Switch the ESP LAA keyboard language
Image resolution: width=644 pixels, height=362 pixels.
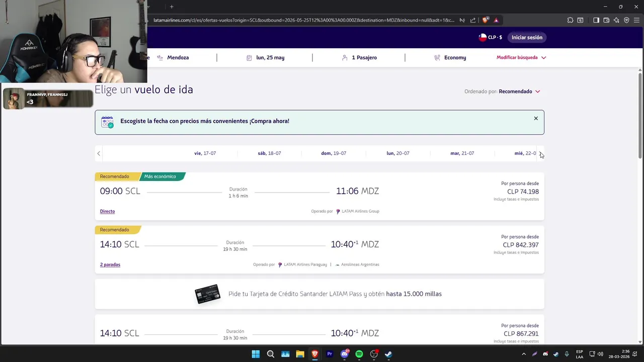click(x=580, y=354)
